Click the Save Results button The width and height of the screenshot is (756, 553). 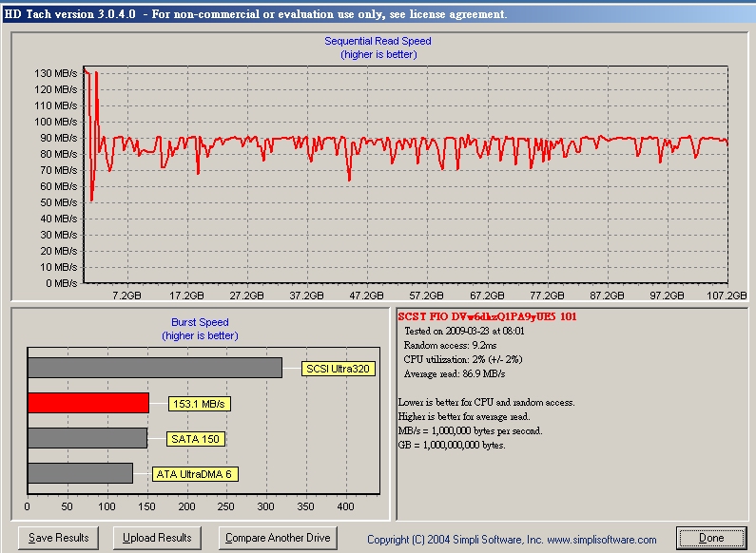(x=58, y=538)
